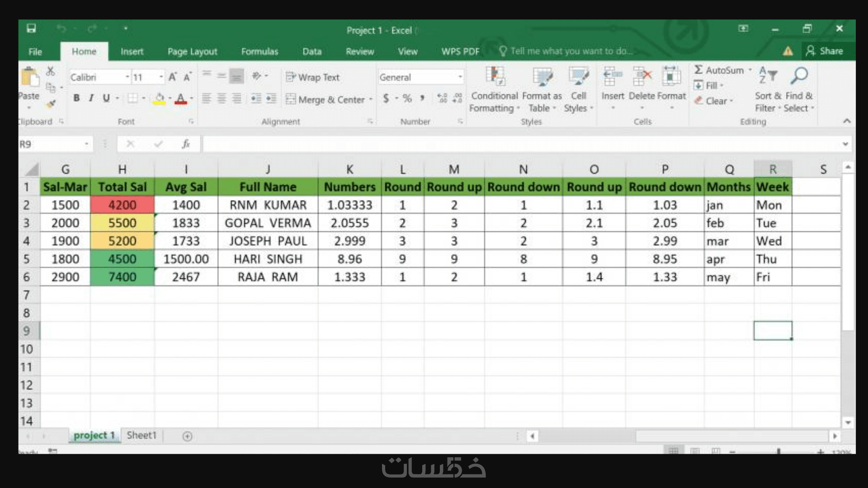Switch to the Sheet1 worksheet tab
This screenshot has height=488, width=868.
click(141, 435)
